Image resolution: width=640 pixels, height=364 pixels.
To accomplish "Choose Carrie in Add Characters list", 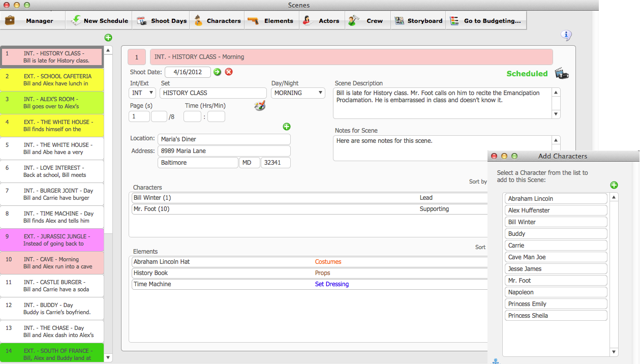I will click(556, 246).
